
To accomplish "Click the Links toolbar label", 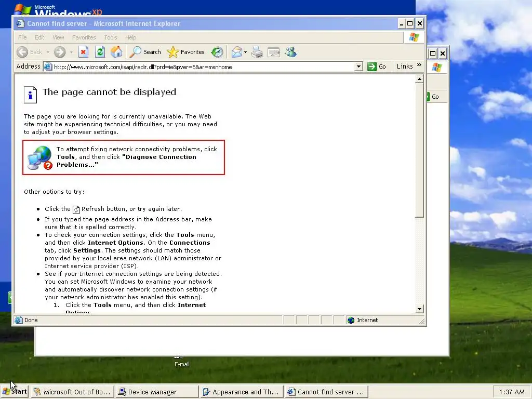I will 405,66.
